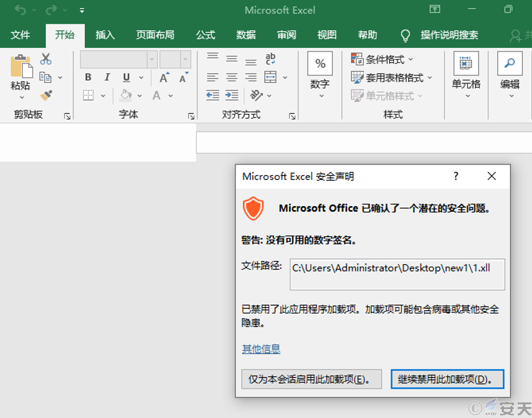Screen dimensions: 532x418
Task: Switch to the 数据 tab
Action: 246,35
